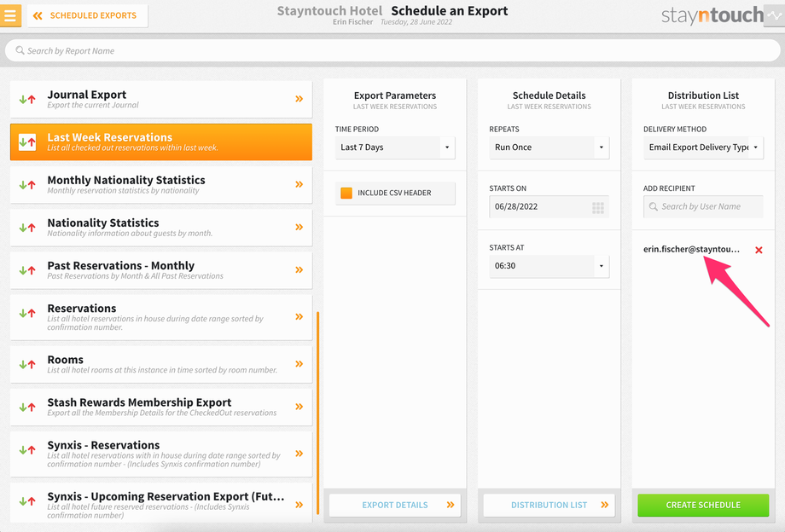
Task: Click the chevron on the Synxis - Upcoming Reservation Export row
Action: click(x=299, y=505)
